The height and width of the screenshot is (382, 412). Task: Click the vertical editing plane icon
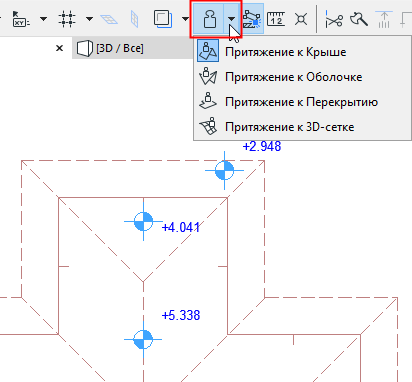[135, 19]
